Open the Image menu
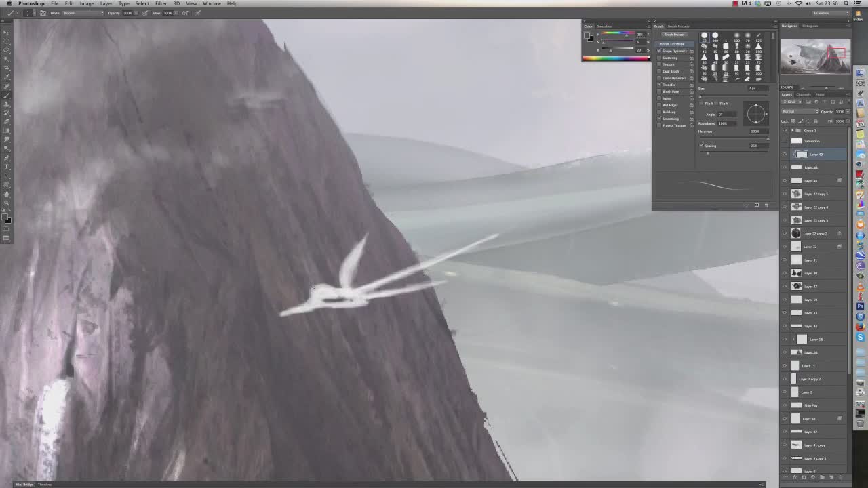This screenshot has width=868, height=488. pos(87,3)
